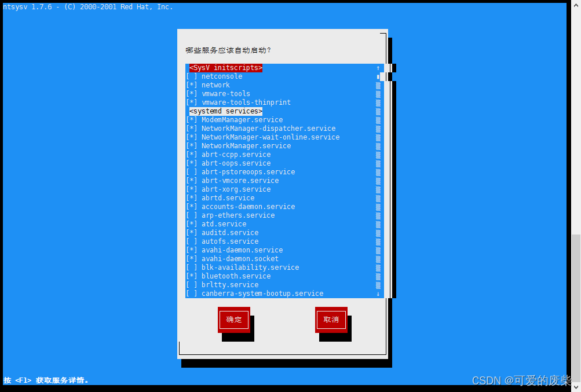
Task: Click the 哪些服务应该自动启动 prompt text
Action: (x=228, y=50)
